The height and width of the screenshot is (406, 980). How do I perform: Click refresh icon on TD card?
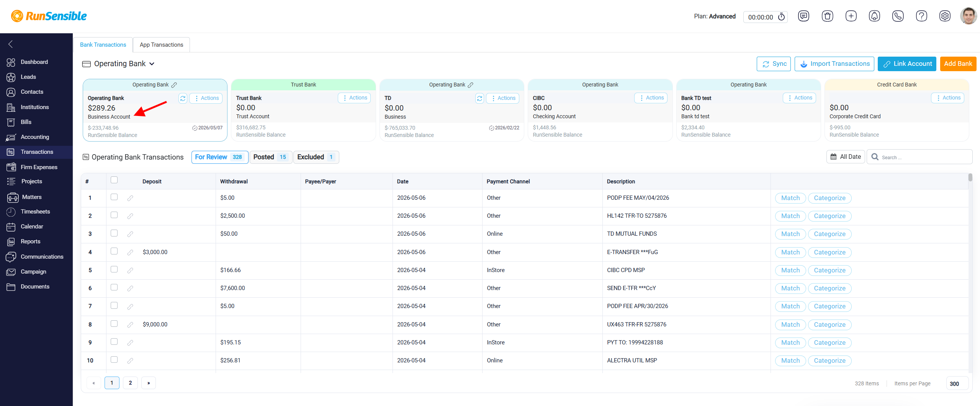point(479,98)
